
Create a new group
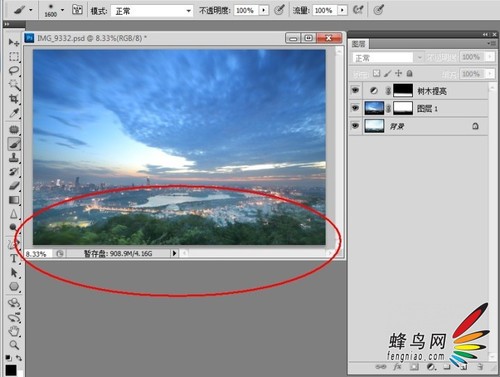[447, 367]
